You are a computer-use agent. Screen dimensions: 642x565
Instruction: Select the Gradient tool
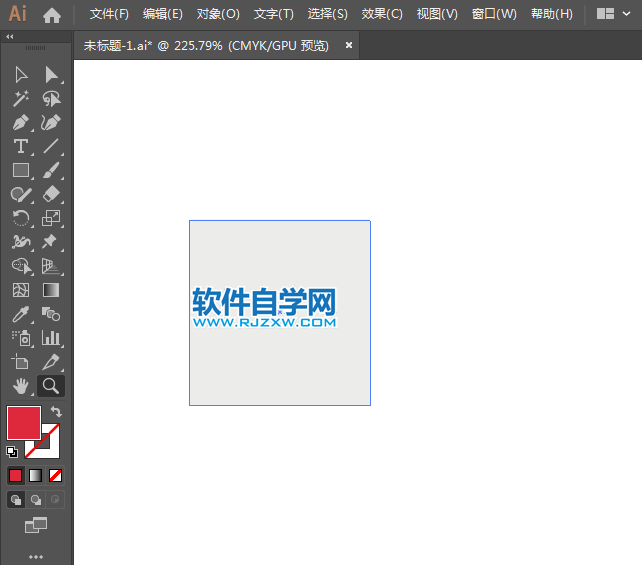click(x=51, y=290)
